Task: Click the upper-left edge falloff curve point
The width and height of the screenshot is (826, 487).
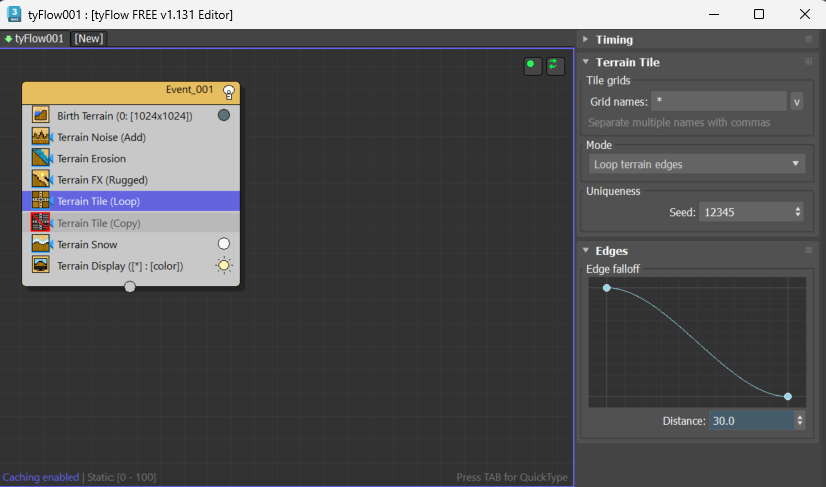Action: (607, 288)
